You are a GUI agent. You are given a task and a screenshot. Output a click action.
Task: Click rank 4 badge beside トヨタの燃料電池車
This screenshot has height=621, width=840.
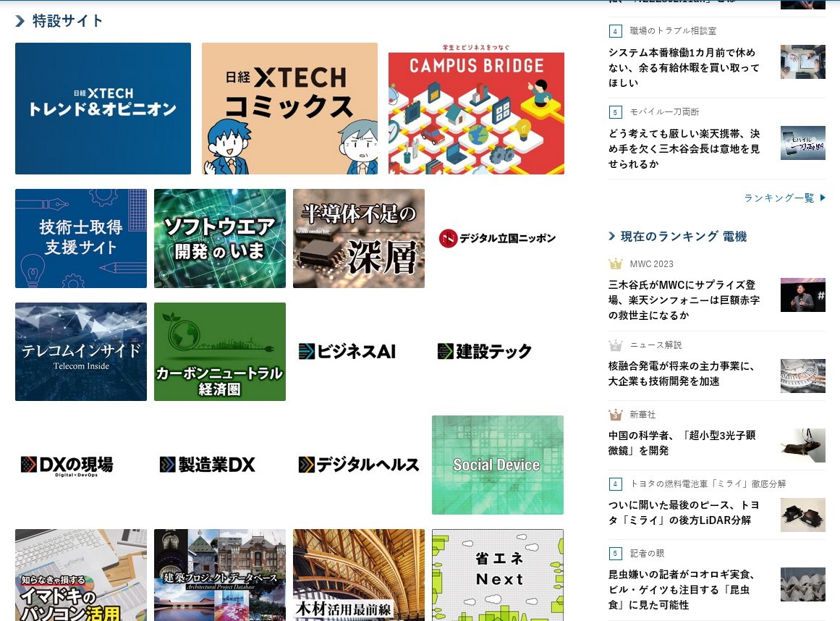point(616,483)
